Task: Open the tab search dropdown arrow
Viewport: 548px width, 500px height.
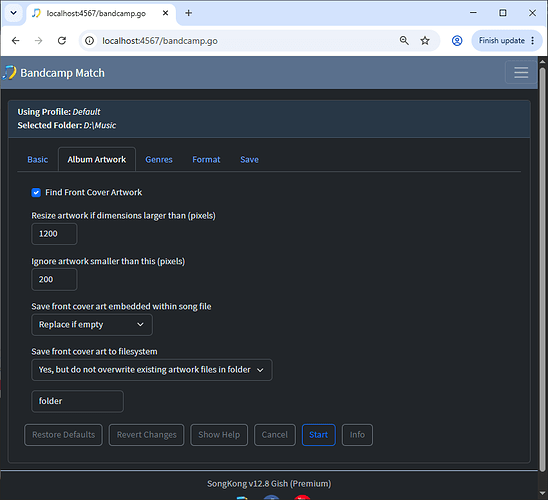Action: [13, 13]
